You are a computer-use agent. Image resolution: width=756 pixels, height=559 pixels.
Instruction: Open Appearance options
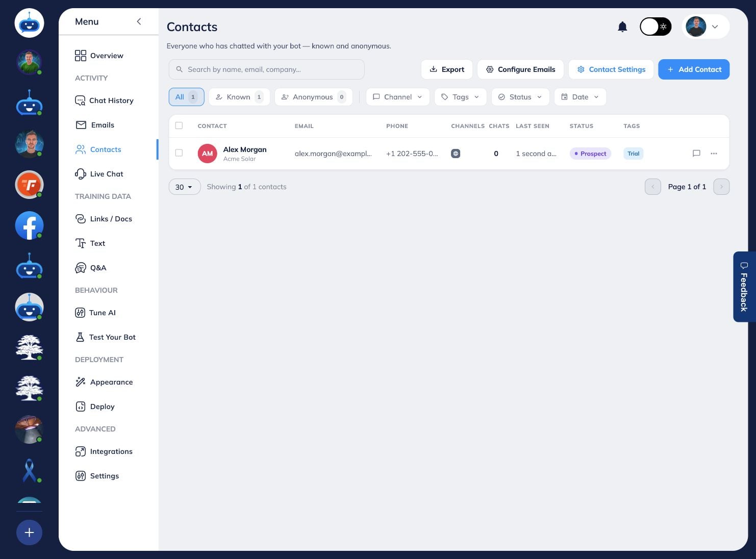pyautogui.click(x=104, y=382)
